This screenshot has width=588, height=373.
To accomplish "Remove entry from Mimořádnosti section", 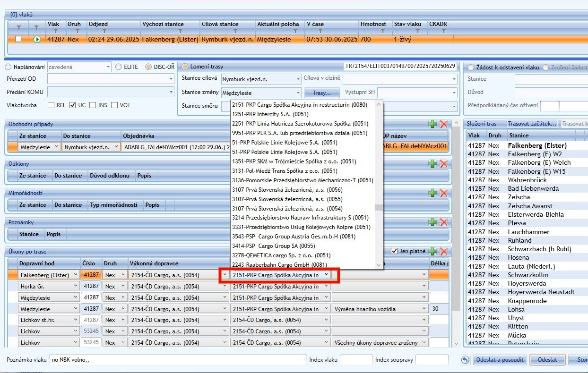I will pos(443,193).
